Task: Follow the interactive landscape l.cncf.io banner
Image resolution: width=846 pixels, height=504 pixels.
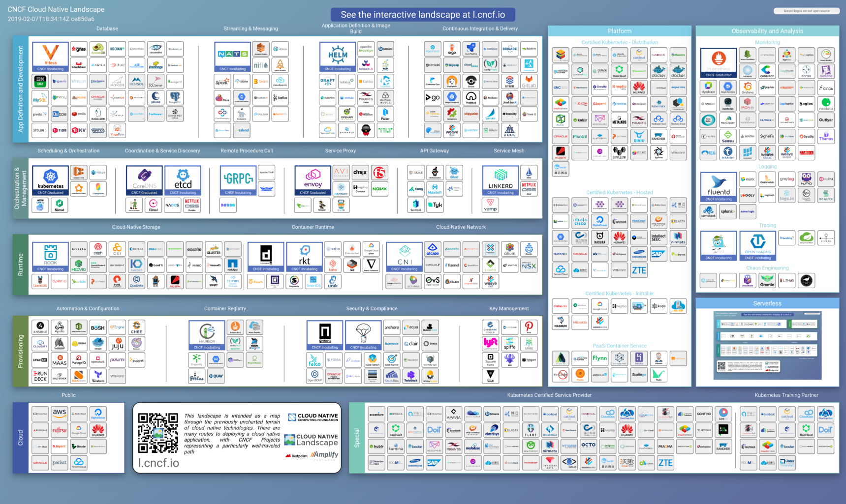Action: tap(423, 15)
